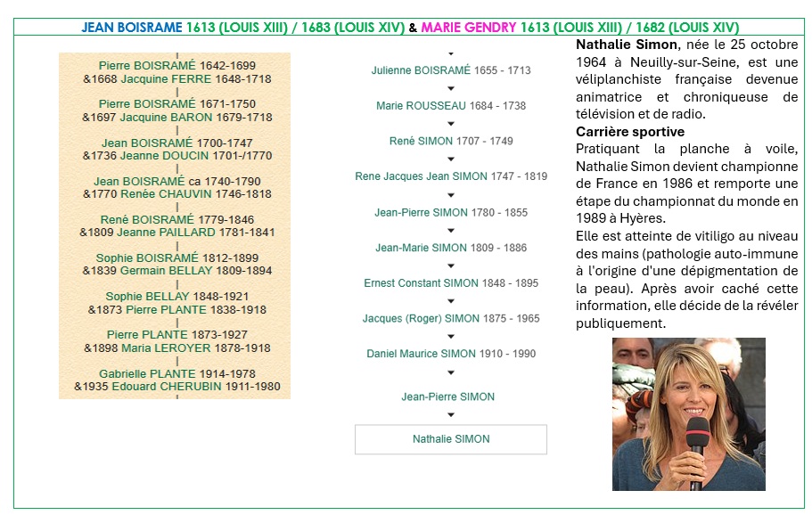Click the arrow under Ernest Constant SIMON
812x515 pixels.
click(x=450, y=301)
